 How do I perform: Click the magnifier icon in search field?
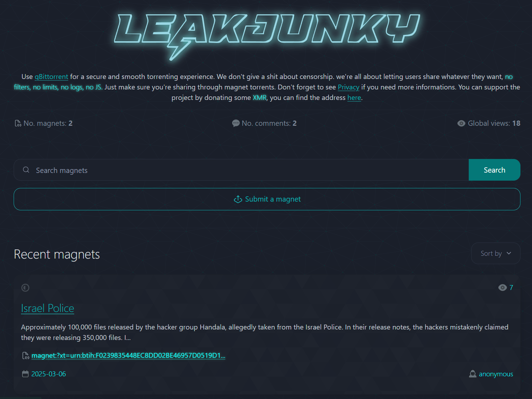[26, 170]
